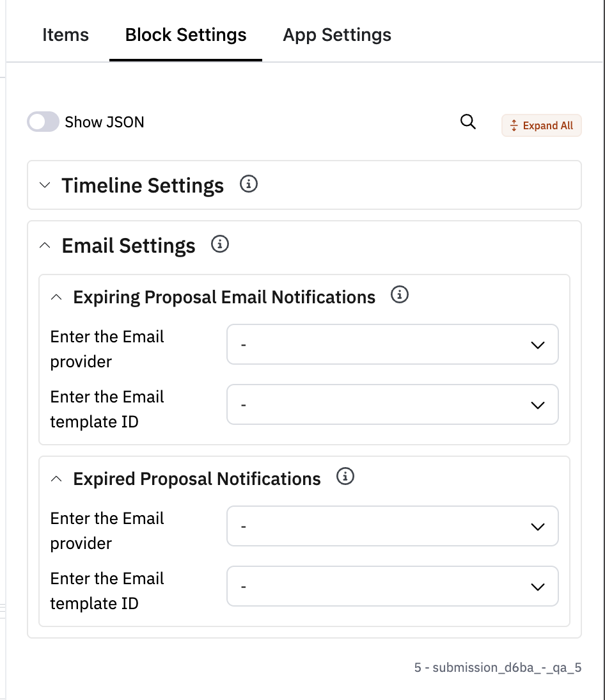Screen dimensions: 605x700
Task: Click info icon next to Email Settings
Action: click(x=220, y=244)
